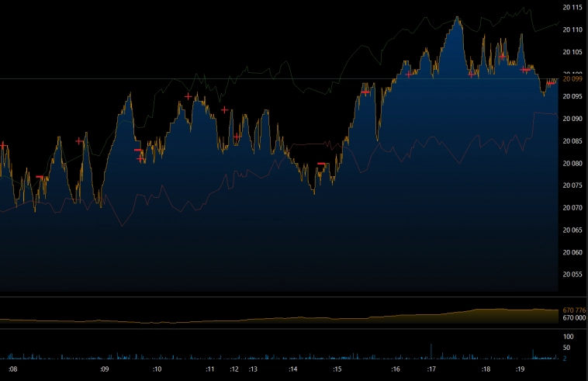Click the 20 055 price axis label
The height and width of the screenshot is (381, 588).
pyautogui.click(x=572, y=275)
